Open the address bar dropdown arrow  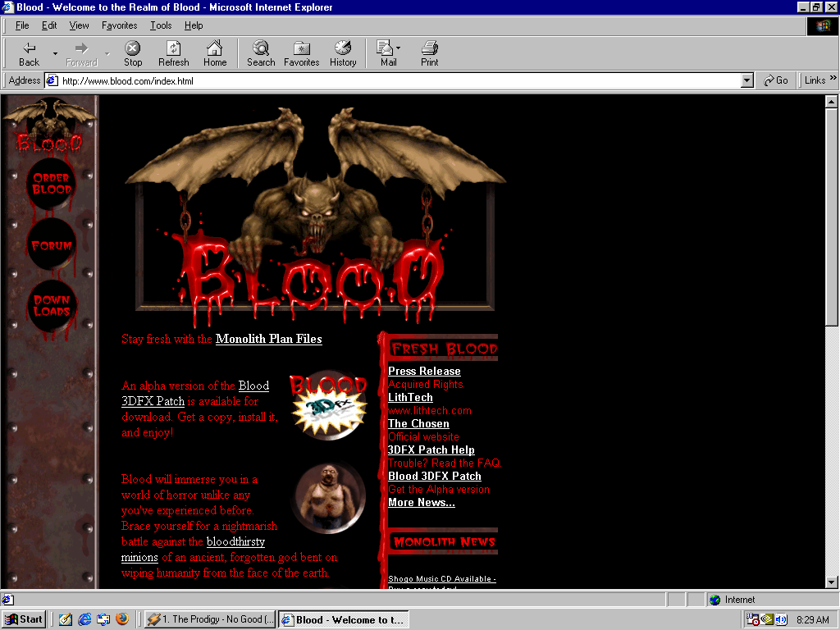(746, 80)
